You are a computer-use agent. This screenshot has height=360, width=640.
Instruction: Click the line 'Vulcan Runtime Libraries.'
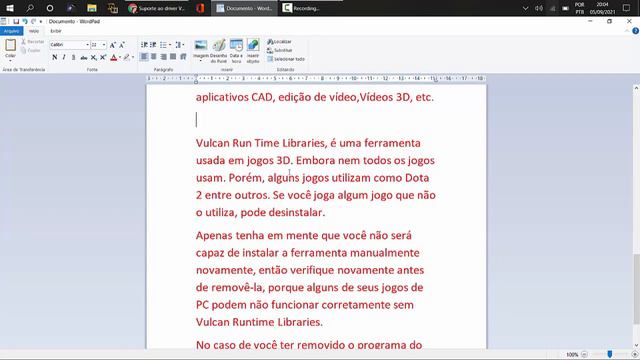pos(259,322)
